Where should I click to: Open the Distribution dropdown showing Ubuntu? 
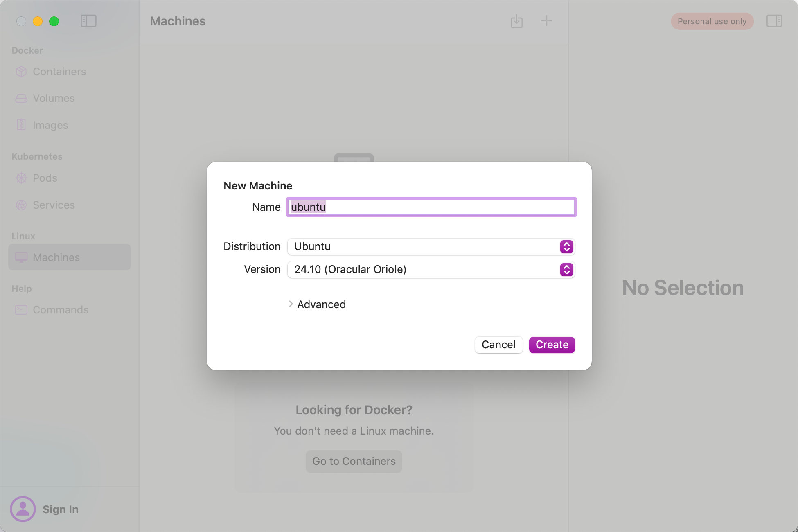pyautogui.click(x=431, y=246)
